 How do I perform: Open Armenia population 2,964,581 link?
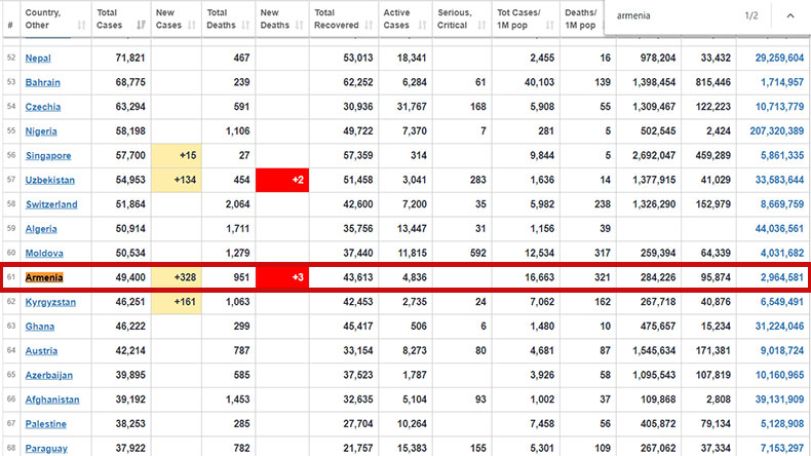click(x=782, y=278)
